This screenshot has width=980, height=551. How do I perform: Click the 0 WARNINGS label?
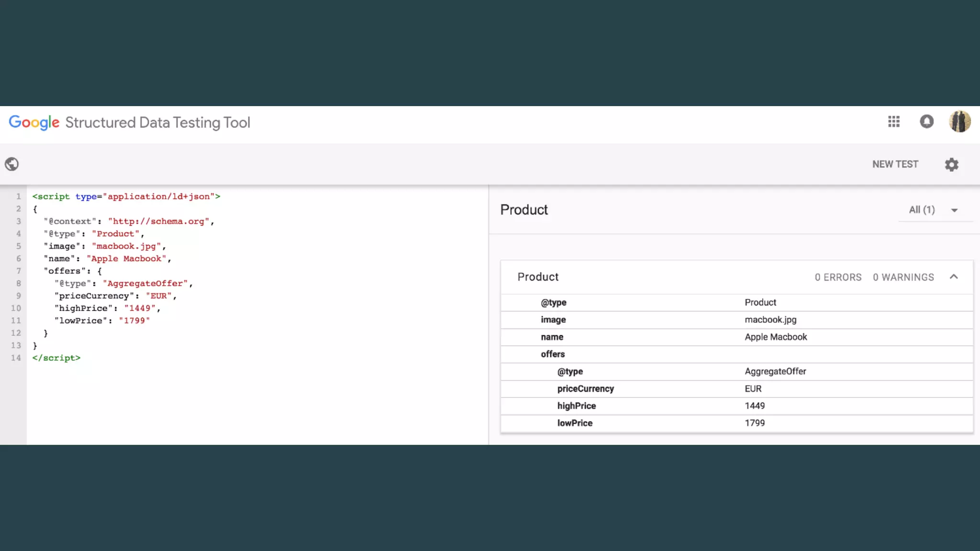[903, 277]
